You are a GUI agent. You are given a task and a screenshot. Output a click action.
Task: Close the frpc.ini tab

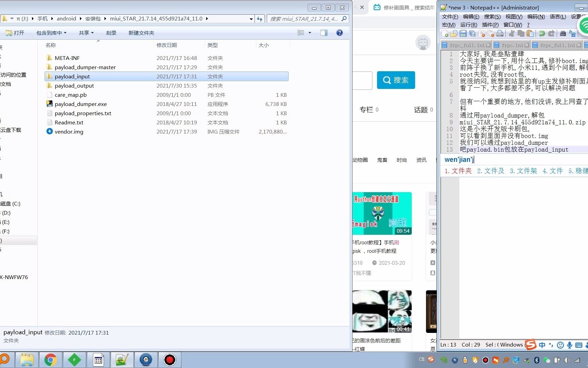tap(527, 45)
